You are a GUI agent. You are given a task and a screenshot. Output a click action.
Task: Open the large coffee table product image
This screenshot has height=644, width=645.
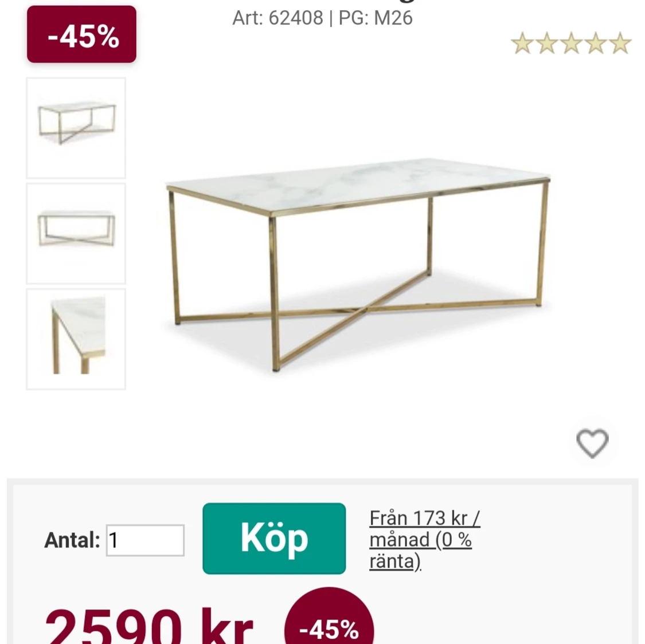coord(358,265)
